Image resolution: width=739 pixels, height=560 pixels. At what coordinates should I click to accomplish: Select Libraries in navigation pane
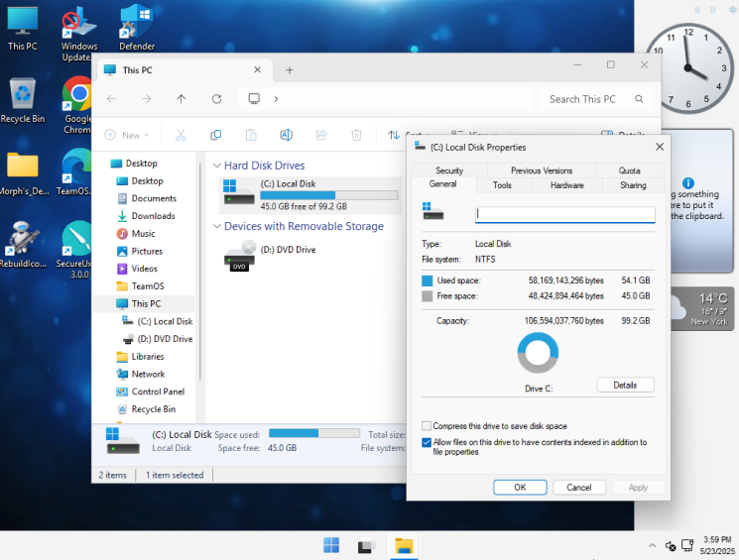(140, 357)
